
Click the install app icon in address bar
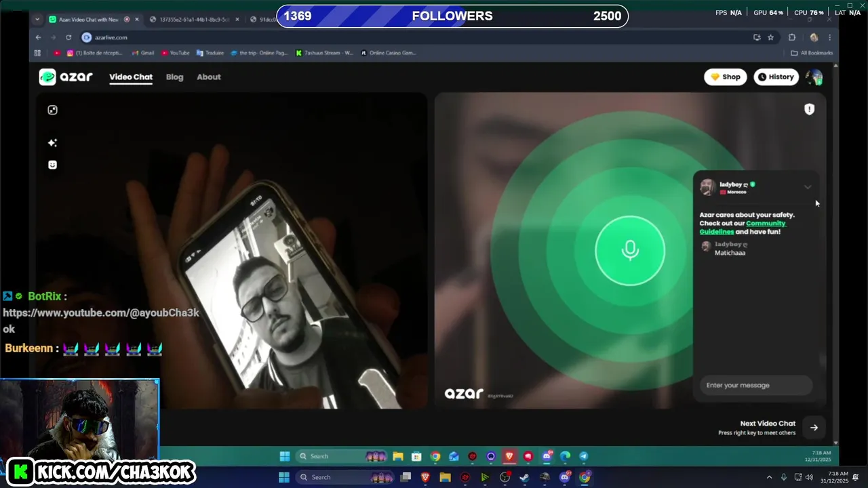pyautogui.click(x=757, y=37)
